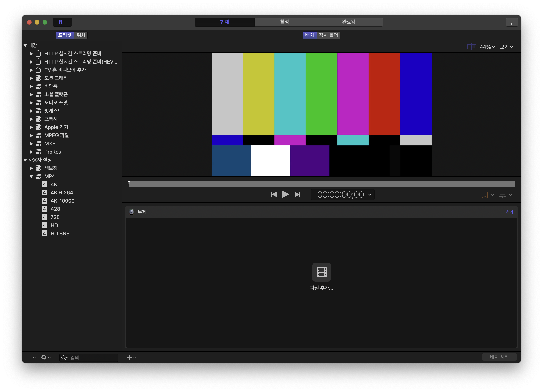Click the marker bookmark icon
This screenshot has height=392, width=543.
coord(484,195)
